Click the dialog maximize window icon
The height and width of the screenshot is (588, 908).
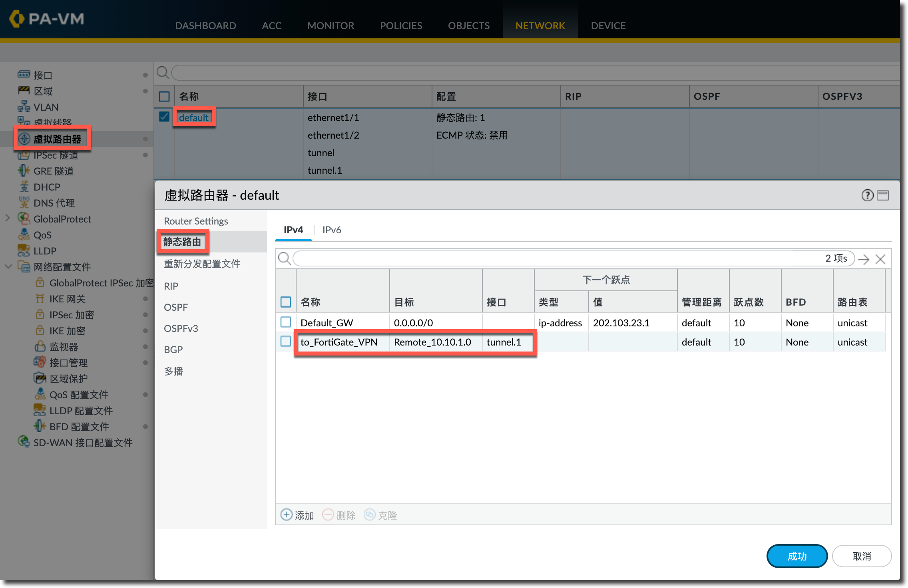point(883,195)
